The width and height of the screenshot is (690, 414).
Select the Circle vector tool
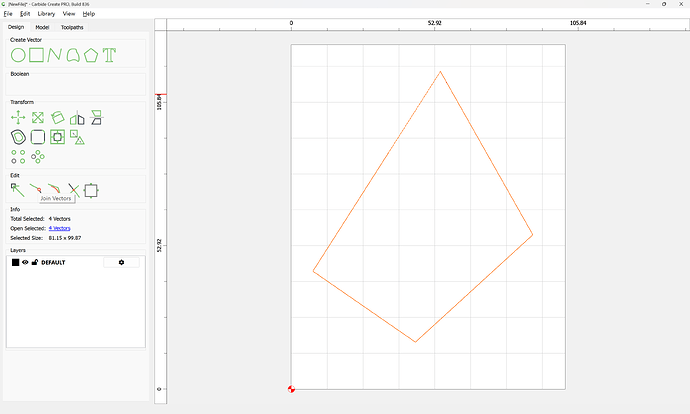(18, 55)
